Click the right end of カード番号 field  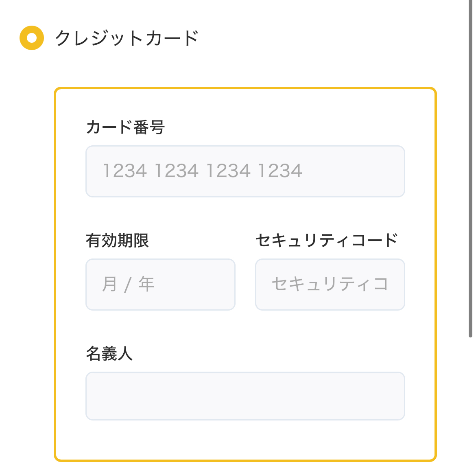click(392, 171)
